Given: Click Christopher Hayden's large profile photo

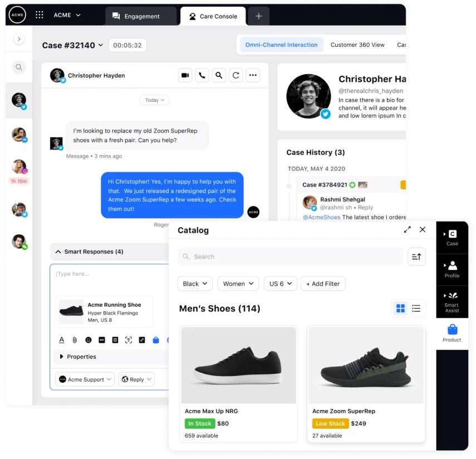Looking at the screenshot, I should 308,96.
